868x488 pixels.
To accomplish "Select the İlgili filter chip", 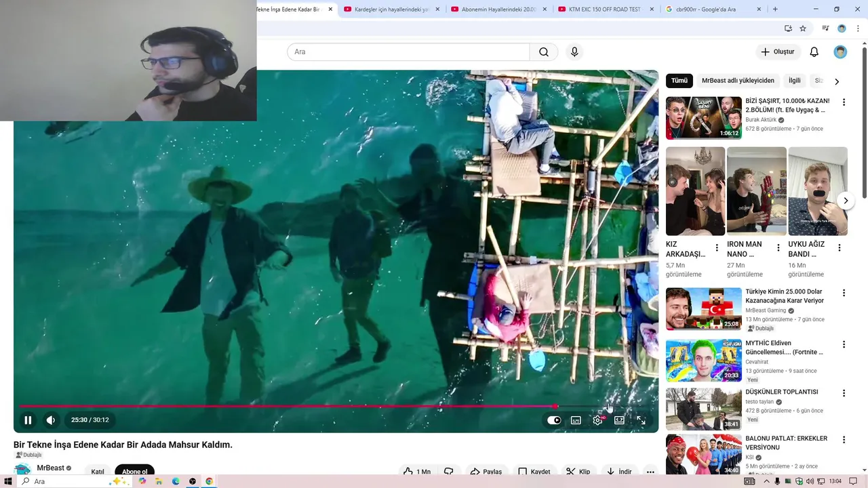I will [794, 81].
